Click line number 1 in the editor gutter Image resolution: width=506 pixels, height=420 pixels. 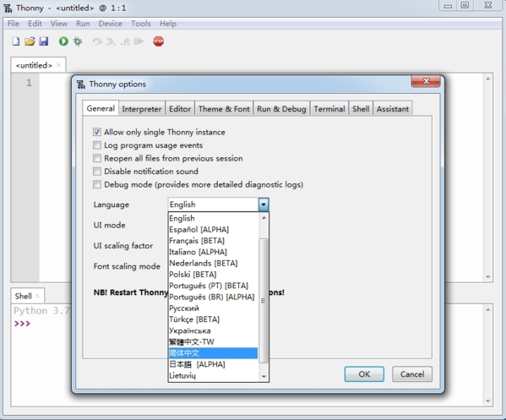(x=29, y=83)
